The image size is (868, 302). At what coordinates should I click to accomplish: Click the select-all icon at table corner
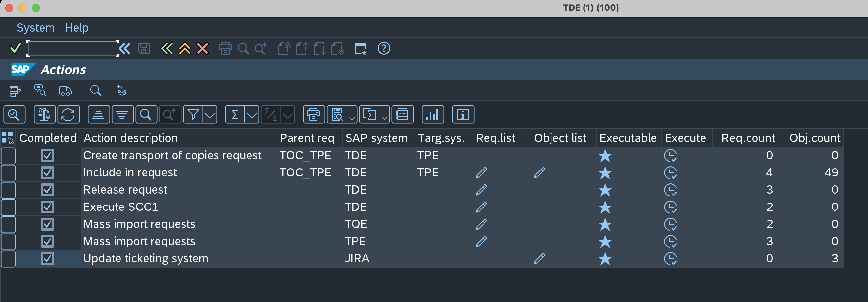8,138
